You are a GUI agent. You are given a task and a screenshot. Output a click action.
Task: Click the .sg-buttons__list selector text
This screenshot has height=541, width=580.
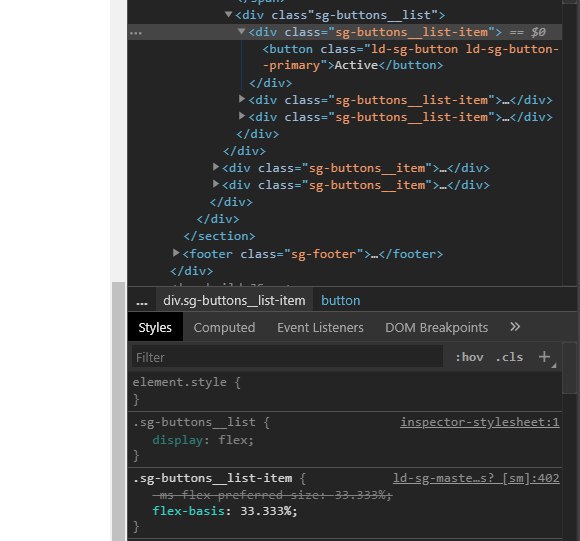coord(194,422)
